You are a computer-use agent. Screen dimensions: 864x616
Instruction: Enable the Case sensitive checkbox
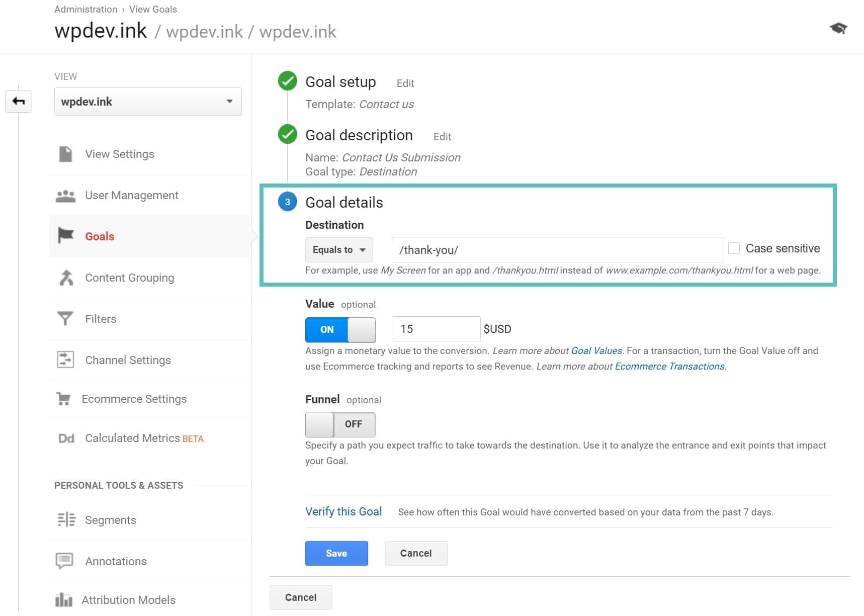coord(734,247)
